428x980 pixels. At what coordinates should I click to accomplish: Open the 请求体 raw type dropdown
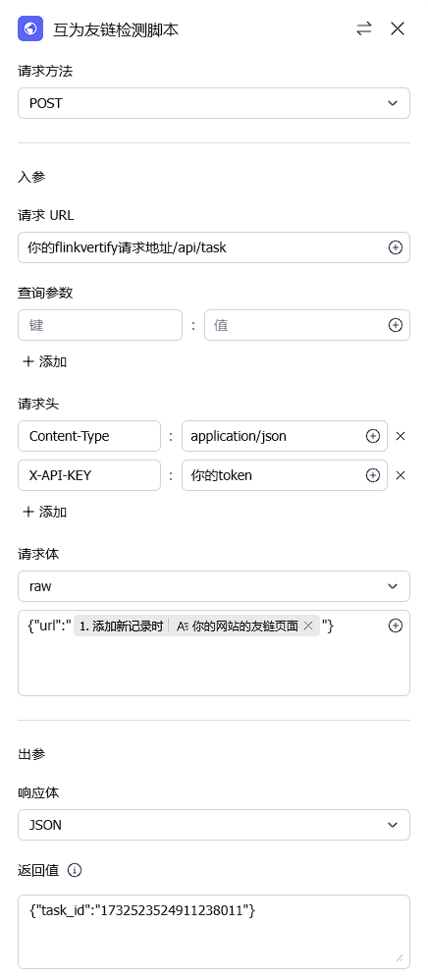(214, 586)
